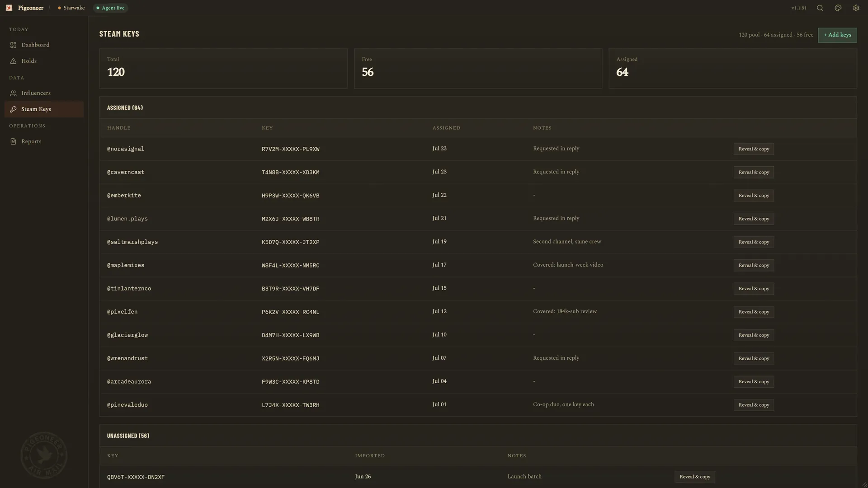Click the Dashboard grid icon

click(13, 45)
